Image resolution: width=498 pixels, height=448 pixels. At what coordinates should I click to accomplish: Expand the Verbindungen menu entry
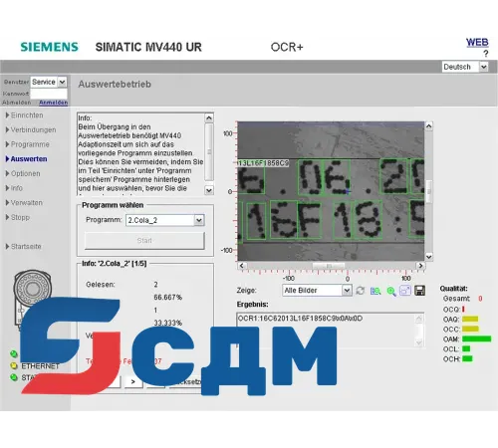coord(31,129)
